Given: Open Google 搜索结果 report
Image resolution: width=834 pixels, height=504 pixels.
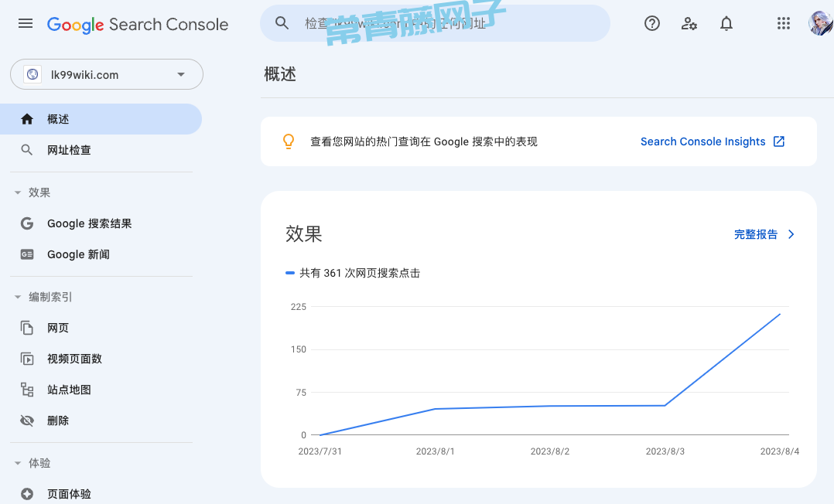Looking at the screenshot, I should [x=101, y=223].
